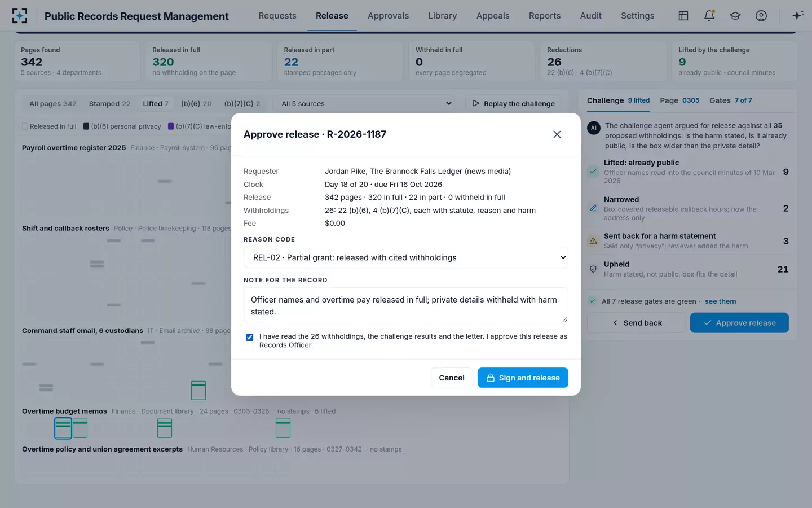
Task: Select the second Overtime budget memos thumbnail
Action: [x=80, y=428]
